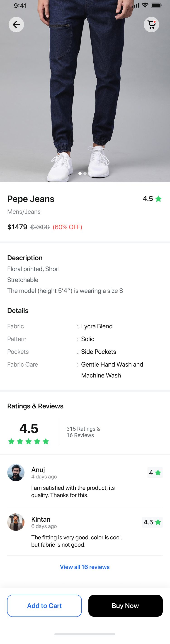Tap the 315 Ratings & 16 Reviews text
This screenshot has width=170, height=644.
tap(83, 432)
